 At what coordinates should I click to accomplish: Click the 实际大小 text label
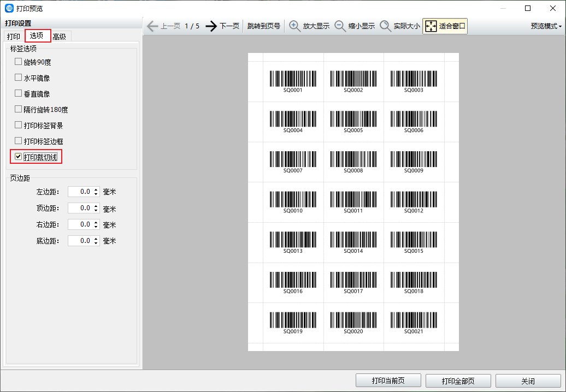point(407,26)
